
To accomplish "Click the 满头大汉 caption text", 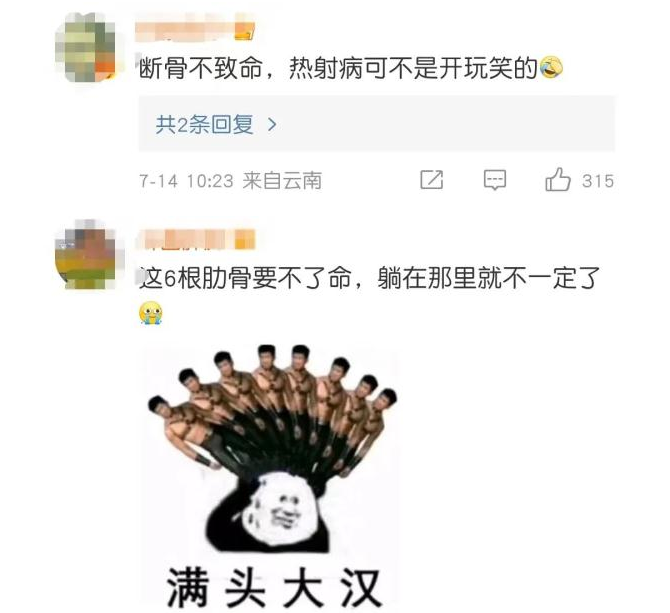I will click(273, 588).
